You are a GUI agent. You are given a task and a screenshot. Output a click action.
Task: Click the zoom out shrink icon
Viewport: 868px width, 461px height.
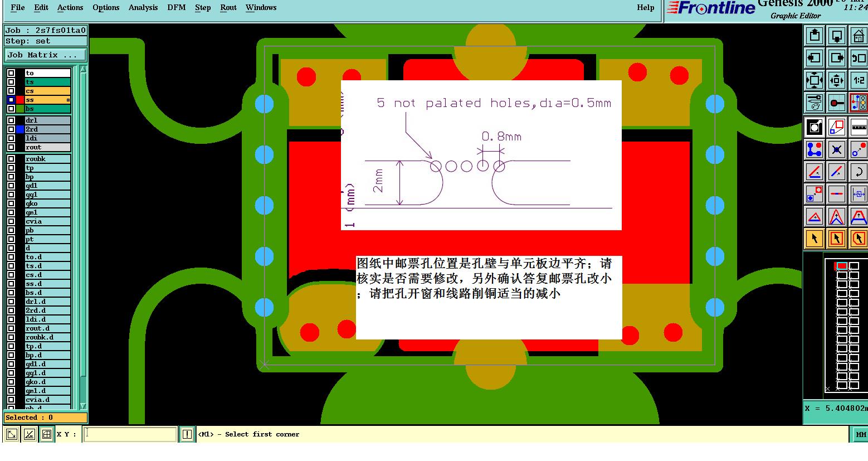click(837, 80)
